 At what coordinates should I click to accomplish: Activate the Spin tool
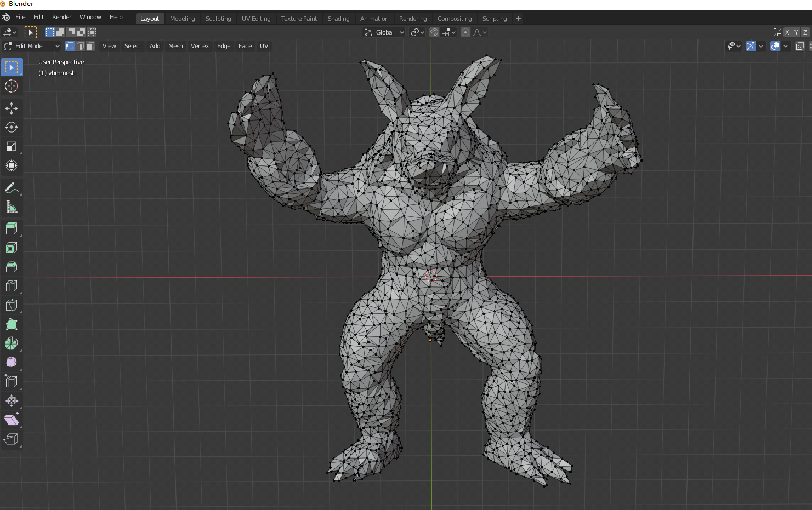point(12,343)
